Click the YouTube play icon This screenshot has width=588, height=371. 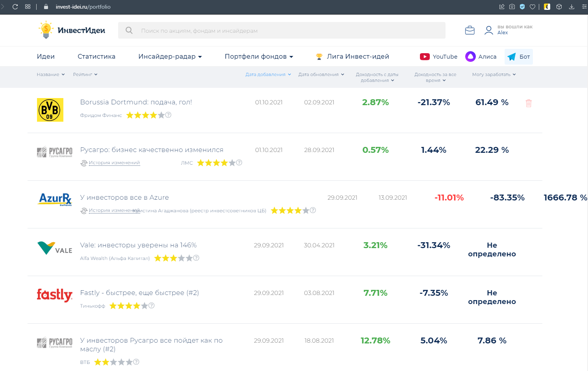coord(425,57)
